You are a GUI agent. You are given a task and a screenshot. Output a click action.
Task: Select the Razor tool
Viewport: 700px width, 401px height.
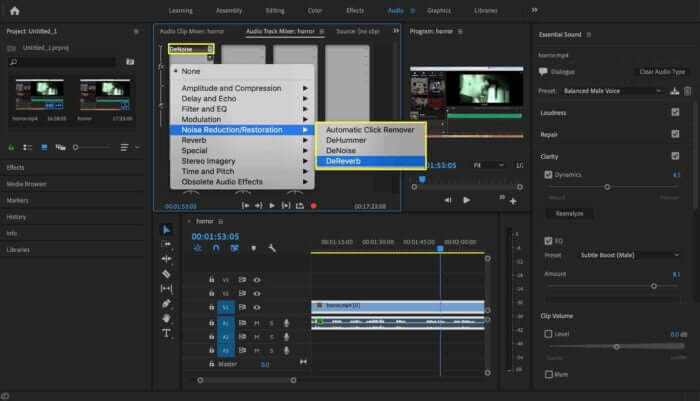pyautogui.click(x=166, y=274)
